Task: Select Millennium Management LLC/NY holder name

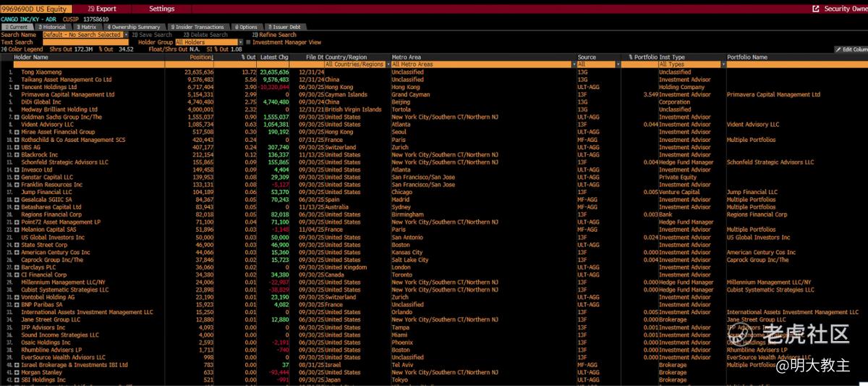Action: tap(63, 282)
